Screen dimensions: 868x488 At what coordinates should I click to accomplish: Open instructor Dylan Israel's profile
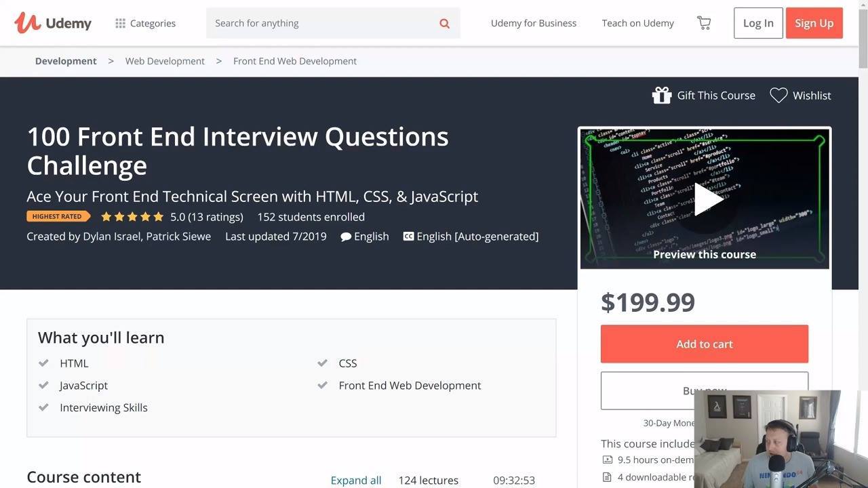point(113,237)
